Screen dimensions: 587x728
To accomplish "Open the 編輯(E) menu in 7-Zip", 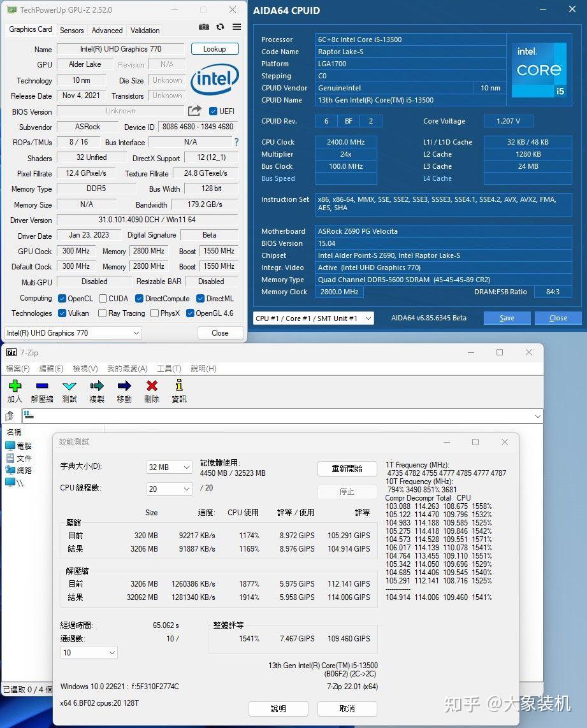I will (51, 368).
